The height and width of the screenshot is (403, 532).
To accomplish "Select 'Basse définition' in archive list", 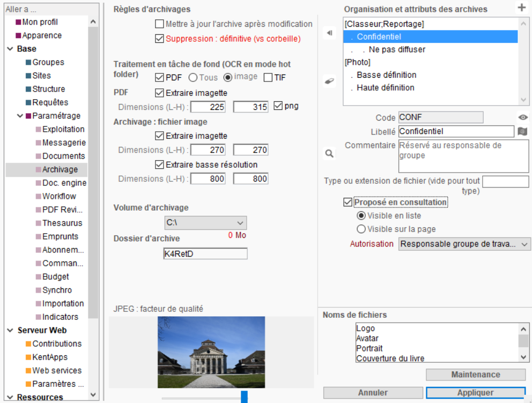I will [x=387, y=75].
